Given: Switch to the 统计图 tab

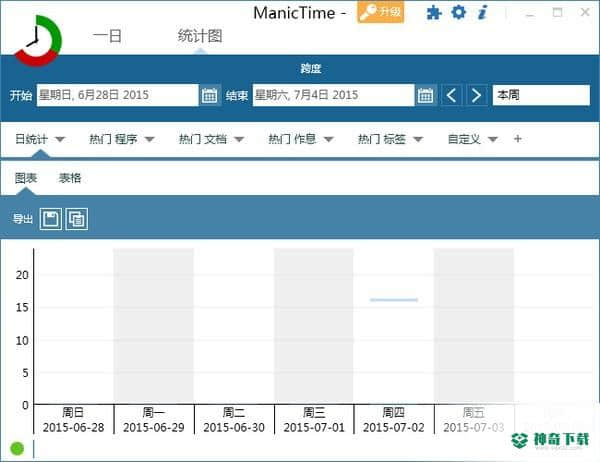Looking at the screenshot, I should 200,36.
